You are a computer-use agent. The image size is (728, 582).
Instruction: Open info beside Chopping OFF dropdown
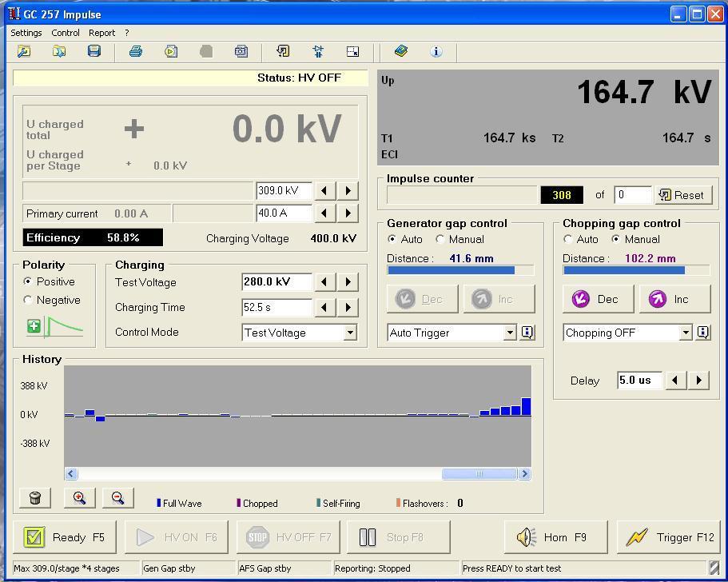click(703, 332)
